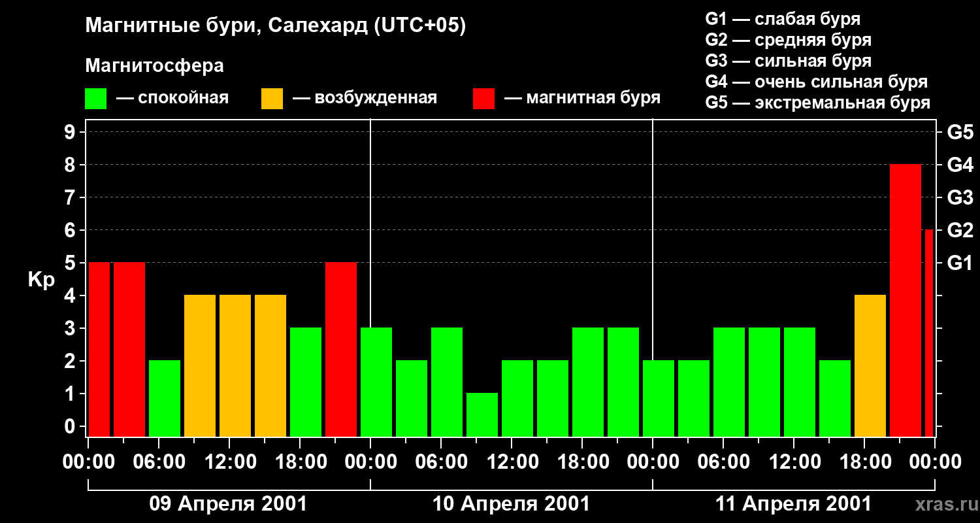Screen dimensions: 980x523
Task: Click the 'G3' right-axis scale label
Action: (x=960, y=197)
